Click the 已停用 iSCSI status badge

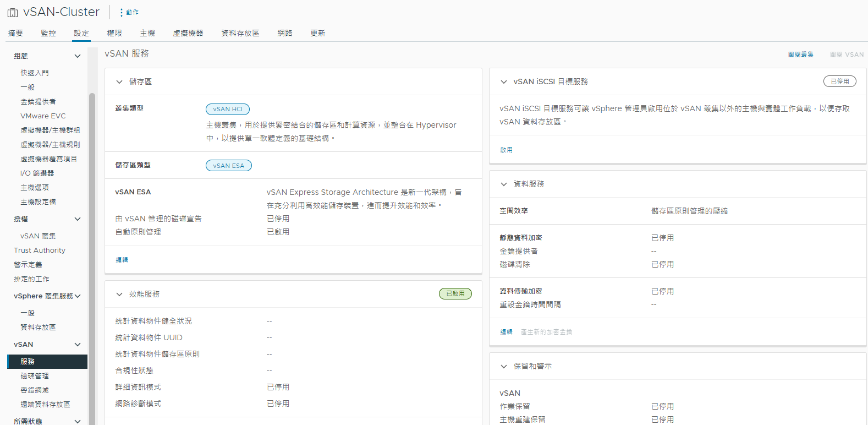click(840, 81)
